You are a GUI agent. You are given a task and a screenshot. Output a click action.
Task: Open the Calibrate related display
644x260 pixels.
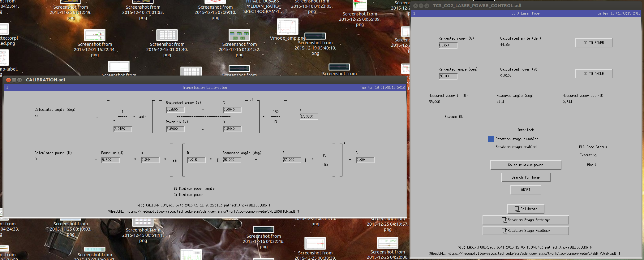526,209
